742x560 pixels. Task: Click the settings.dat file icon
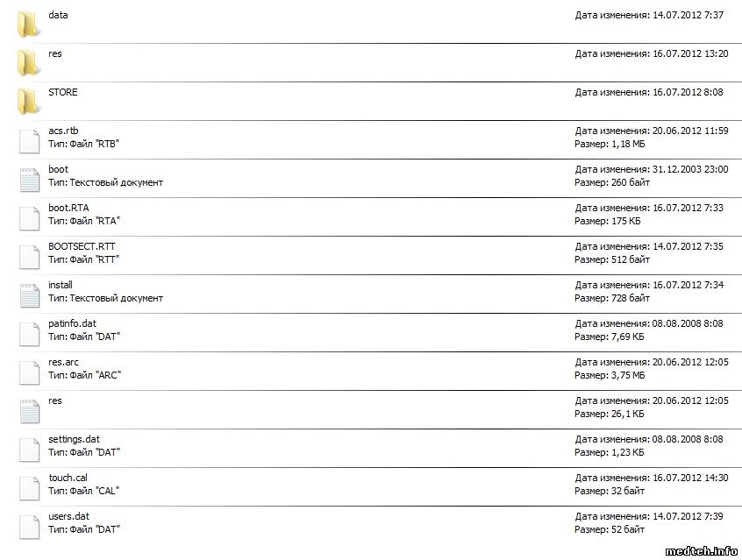(x=30, y=448)
